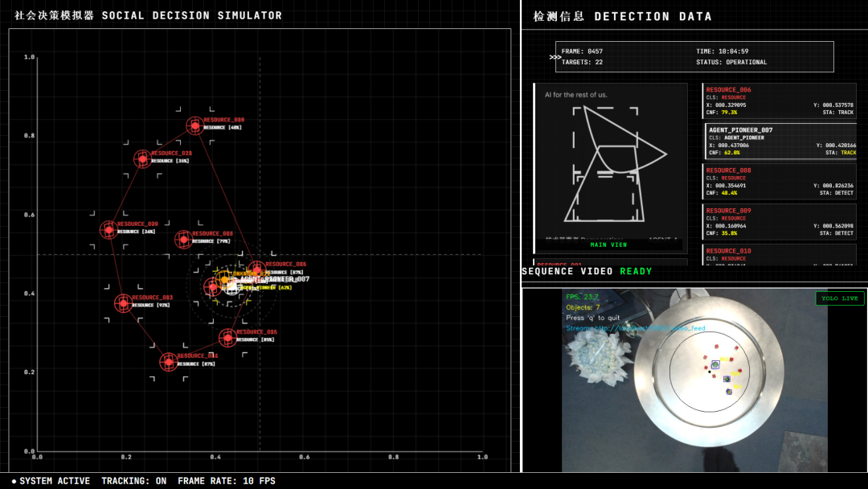Viewport: 868px width, 489px height.
Task: Click the CNF 48.4% value
Action: (729, 193)
